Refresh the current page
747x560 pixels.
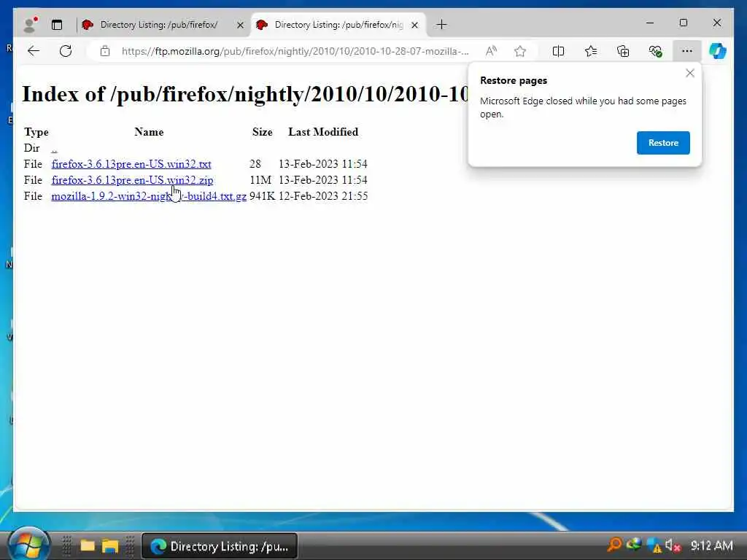66,51
